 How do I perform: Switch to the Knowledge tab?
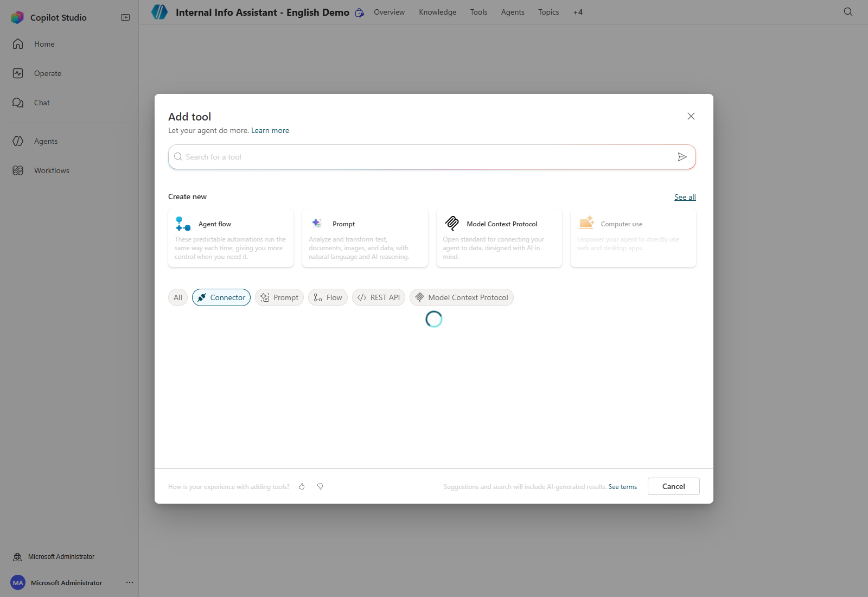(x=438, y=12)
